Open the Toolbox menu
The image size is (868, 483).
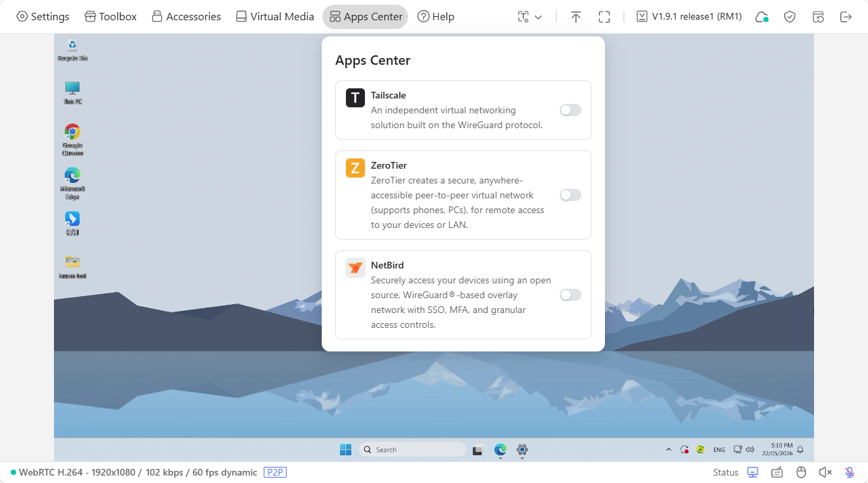coord(111,17)
